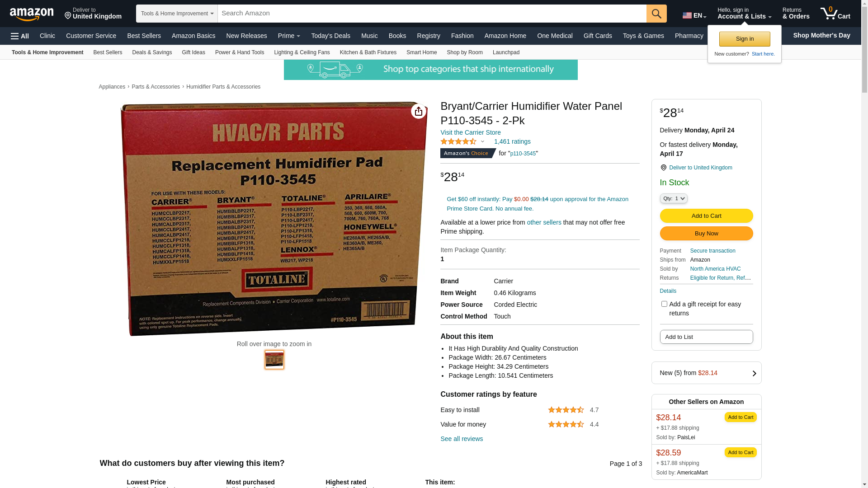This screenshot has height=488, width=868.
Task: Click the orange search magnifier button
Action: [656, 14]
